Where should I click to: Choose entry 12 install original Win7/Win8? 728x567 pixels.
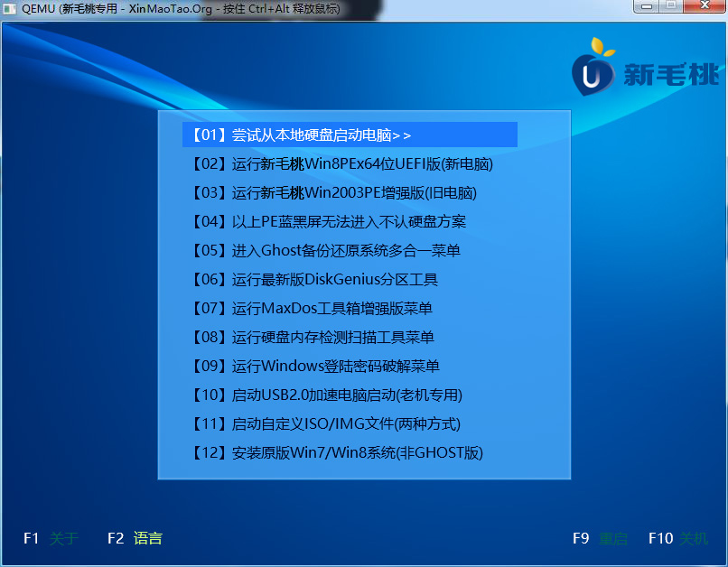point(338,452)
